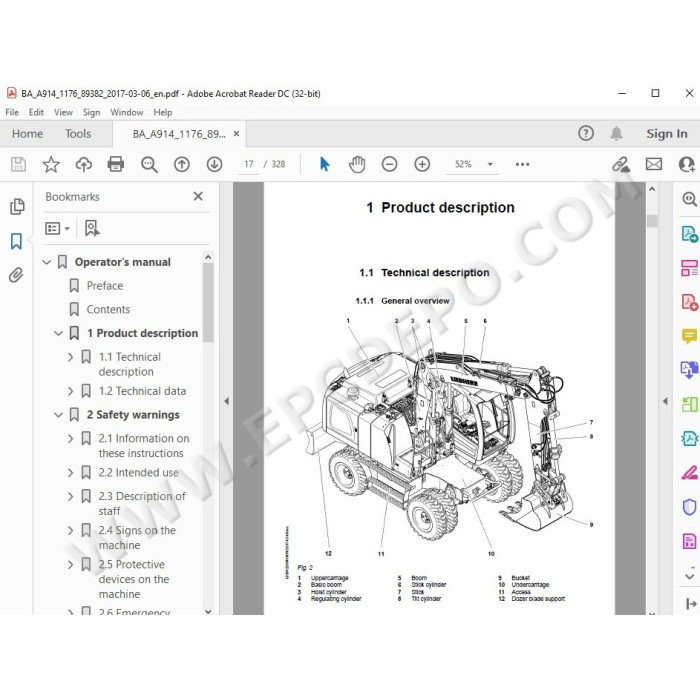
Task: Close the BA_A914_1176_89 document tab
Action: [236, 133]
